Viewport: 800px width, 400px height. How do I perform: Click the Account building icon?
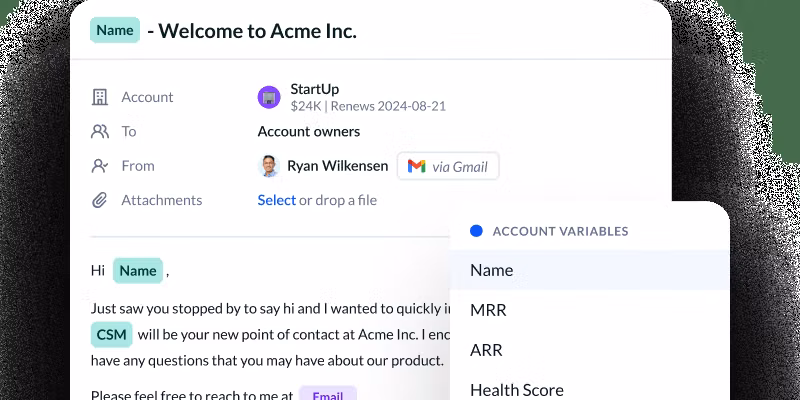(x=99, y=97)
